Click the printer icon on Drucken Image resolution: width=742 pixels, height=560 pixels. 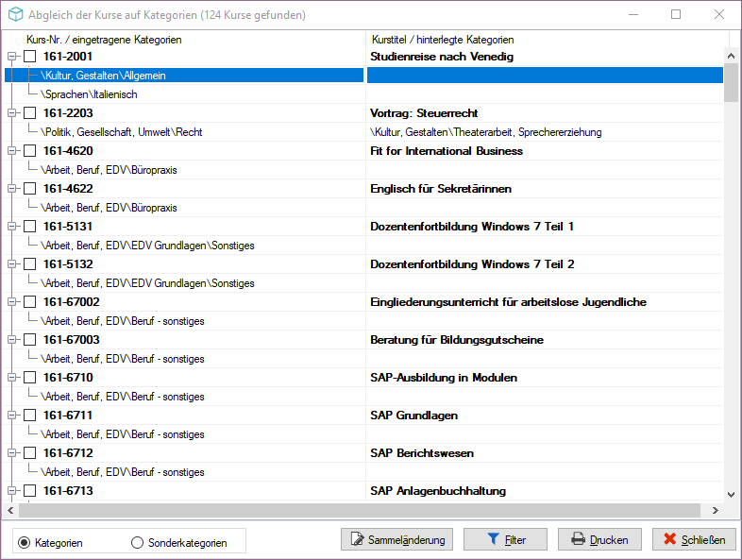pyautogui.click(x=578, y=539)
